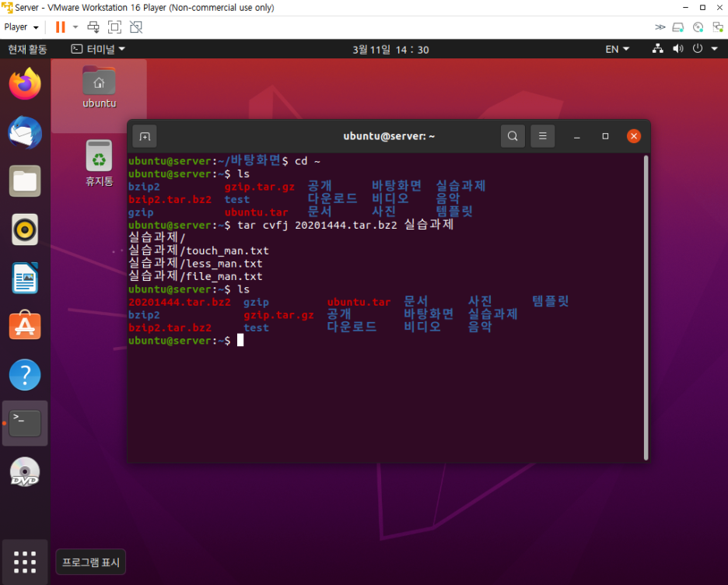Image resolution: width=728 pixels, height=585 pixels.
Task: Close the terminal window
Action: (634, 136)
